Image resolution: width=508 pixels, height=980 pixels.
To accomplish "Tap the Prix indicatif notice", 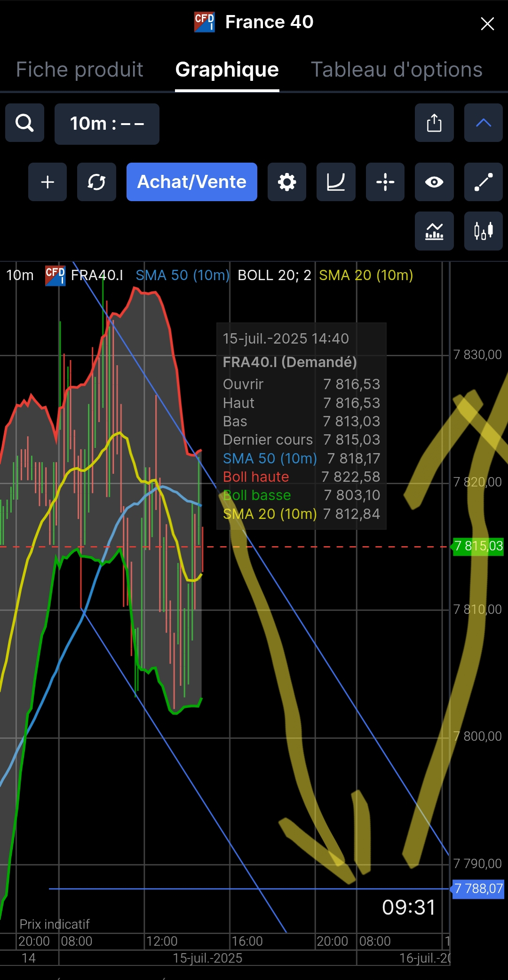I will point(55,924).
